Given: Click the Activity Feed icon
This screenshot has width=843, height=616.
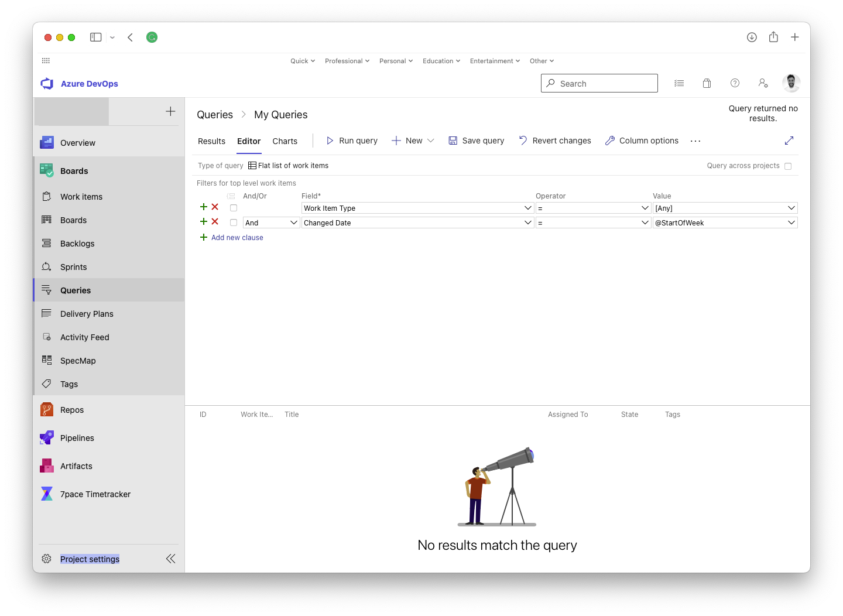Looking at the screenshot, I should click(x=47, y=337).
